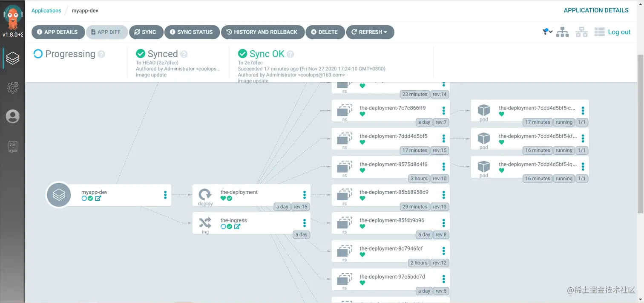The image size is (644, 303).
Task: Show help for Synced status
Action: coord(184,54)
